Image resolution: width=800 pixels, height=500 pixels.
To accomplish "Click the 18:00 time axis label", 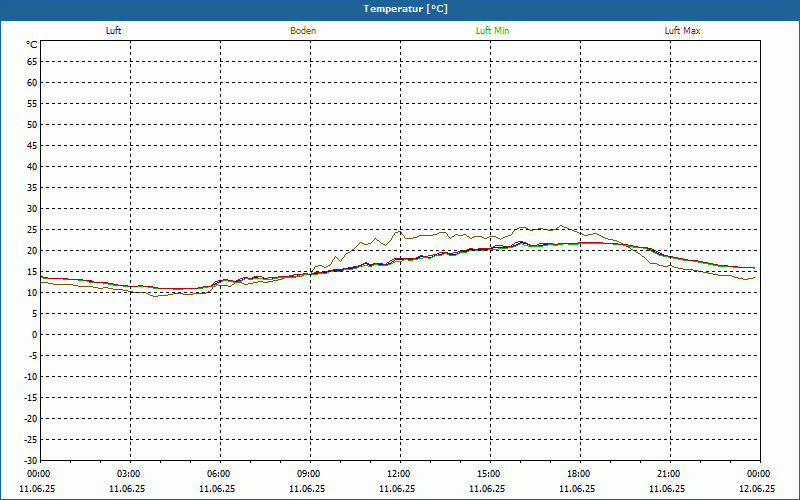I will tap(580, 474).
